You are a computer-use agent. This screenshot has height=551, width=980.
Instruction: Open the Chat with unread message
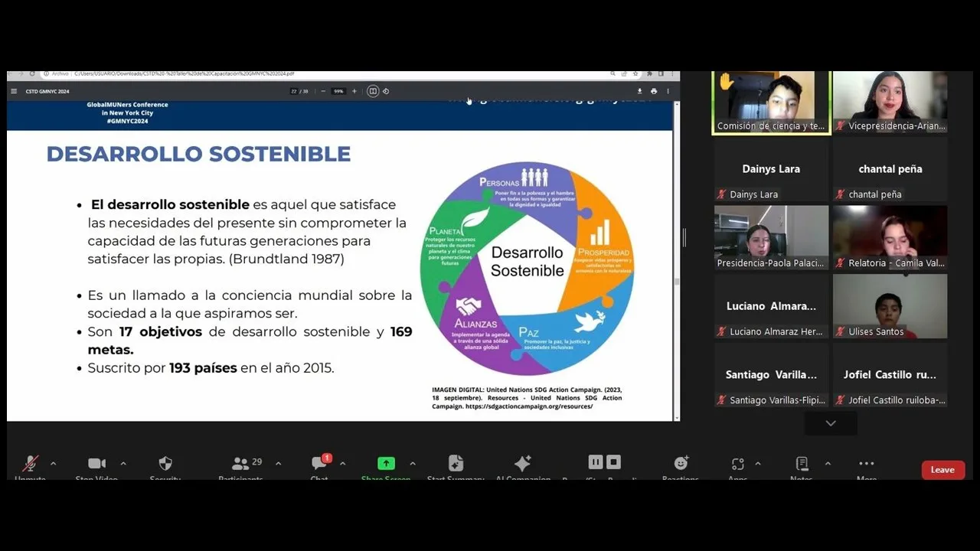pyautogui.click(x=319, y=465)
